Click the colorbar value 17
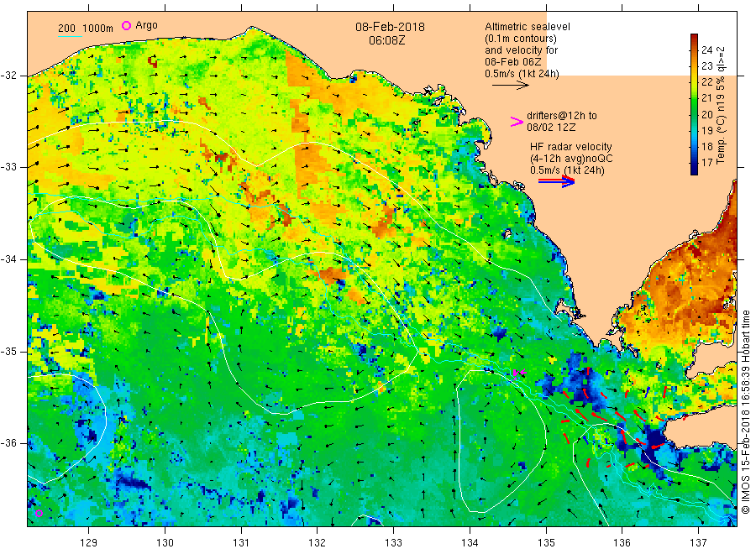756x554 pixels. tap(706, 162)
